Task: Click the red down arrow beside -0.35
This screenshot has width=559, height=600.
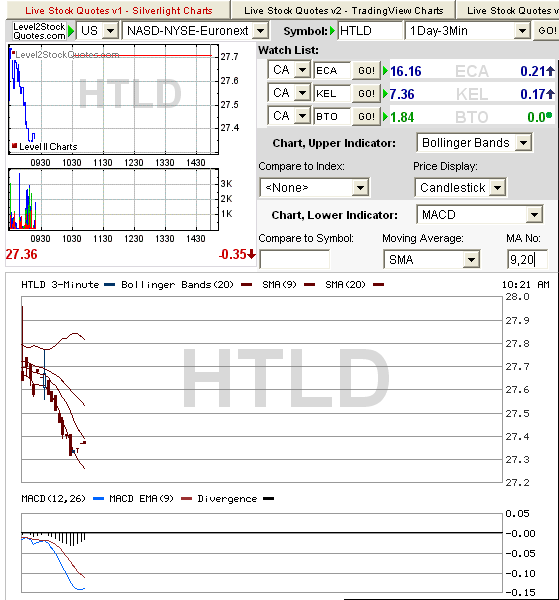Action: click(251, 254)
